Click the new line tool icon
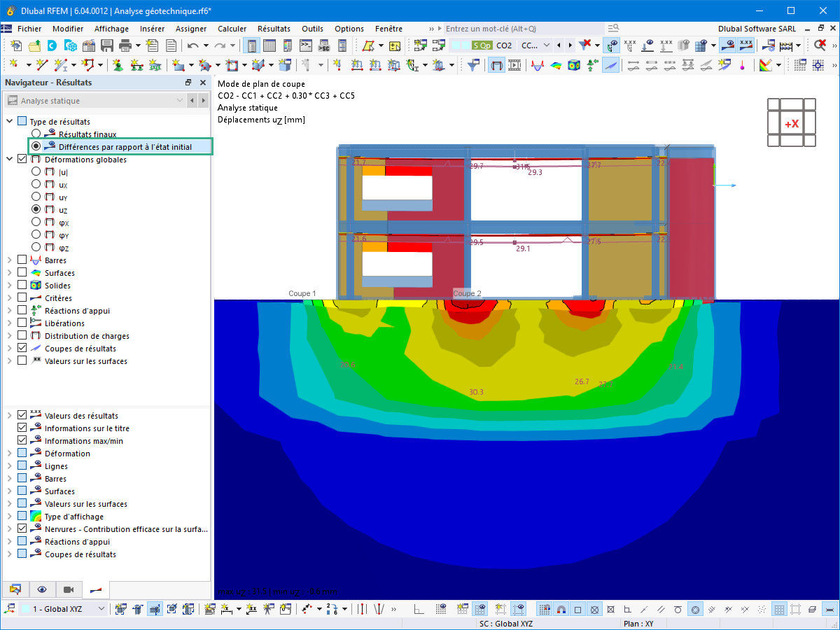This screenshot has width=840, height=630. tap(41, 65)
